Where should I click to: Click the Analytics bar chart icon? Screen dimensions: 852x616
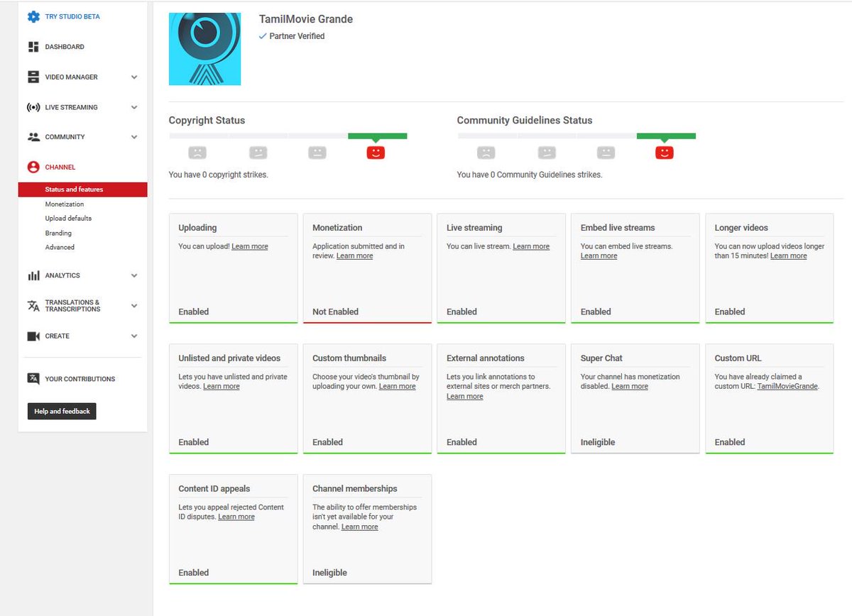click(x=33, y=275)
